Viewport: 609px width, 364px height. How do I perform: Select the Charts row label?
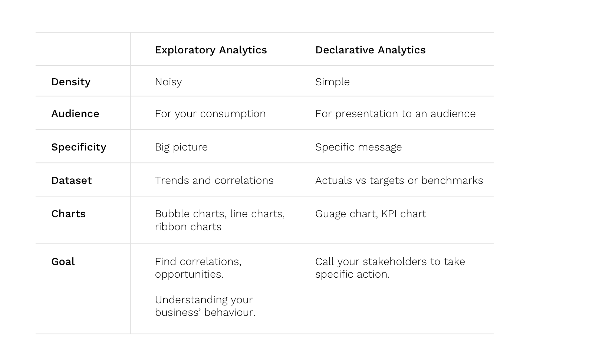pos(68,214)
